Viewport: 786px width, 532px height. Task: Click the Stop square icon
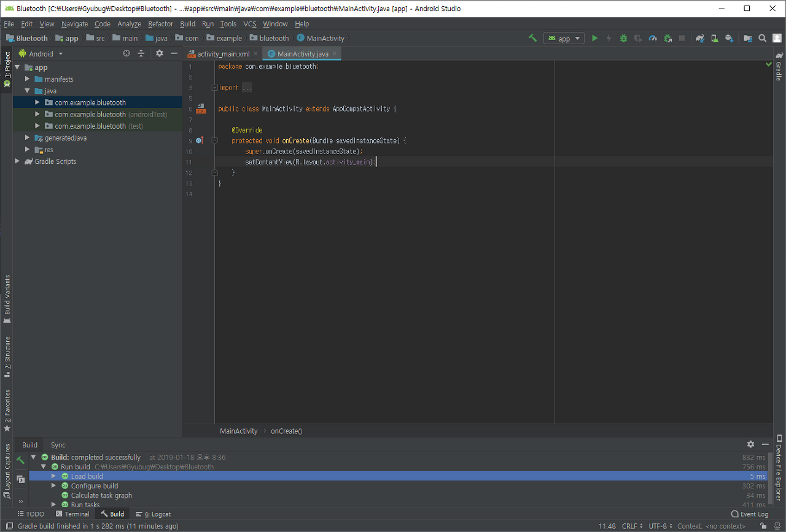click(682, 38)
